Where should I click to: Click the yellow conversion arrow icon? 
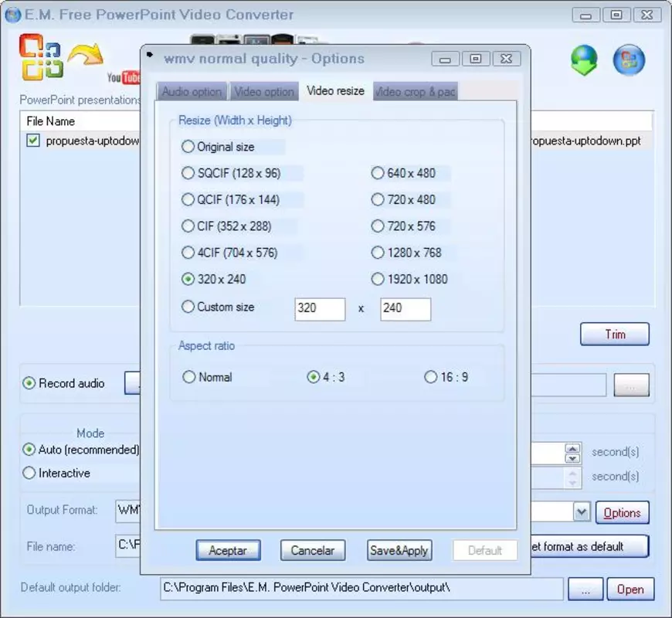click(x=87, y=54)
